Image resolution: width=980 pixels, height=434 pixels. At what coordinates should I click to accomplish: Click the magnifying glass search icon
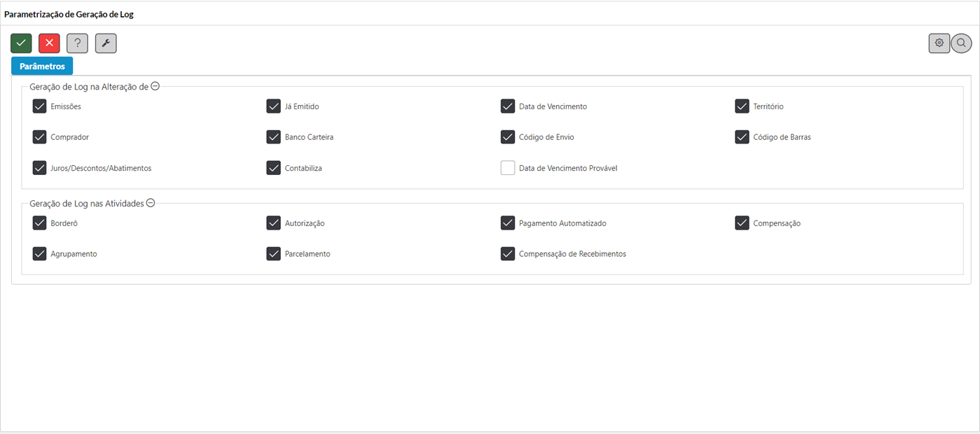tap(961, 43)
